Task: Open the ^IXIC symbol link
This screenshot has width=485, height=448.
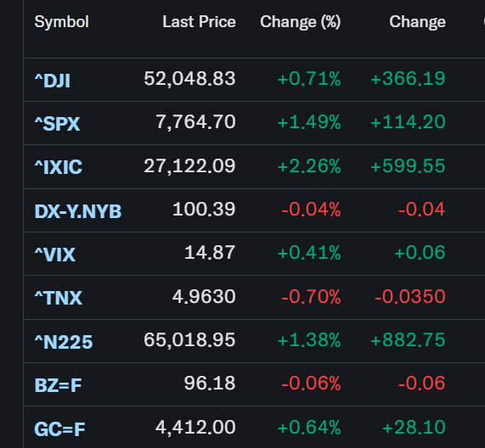Action: click(59, 167)
